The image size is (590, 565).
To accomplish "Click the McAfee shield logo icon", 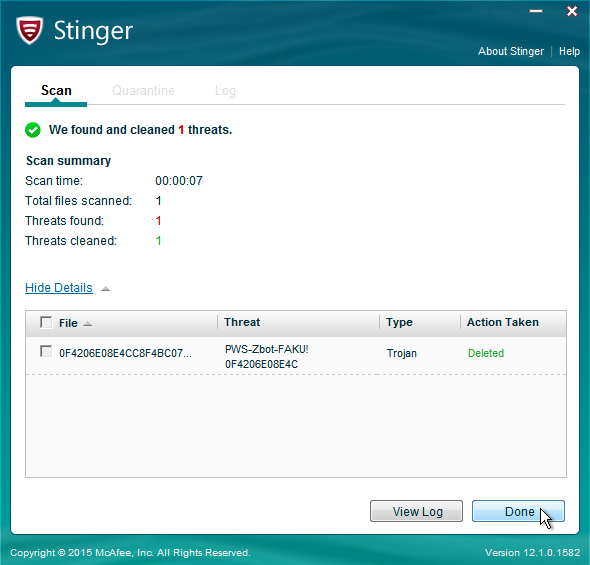I will pyautogui.click(x=29, y=30).
